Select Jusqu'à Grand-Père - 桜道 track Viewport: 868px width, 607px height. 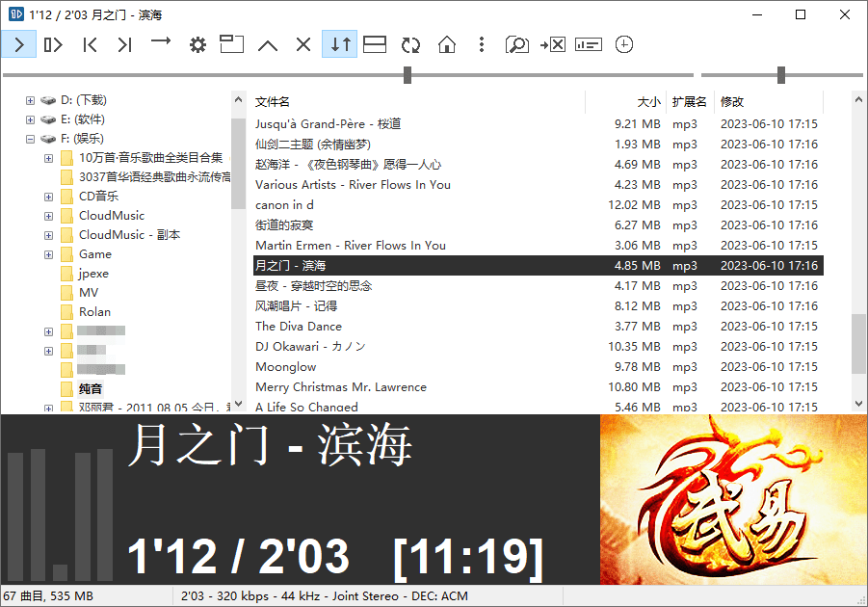point(539,124)
